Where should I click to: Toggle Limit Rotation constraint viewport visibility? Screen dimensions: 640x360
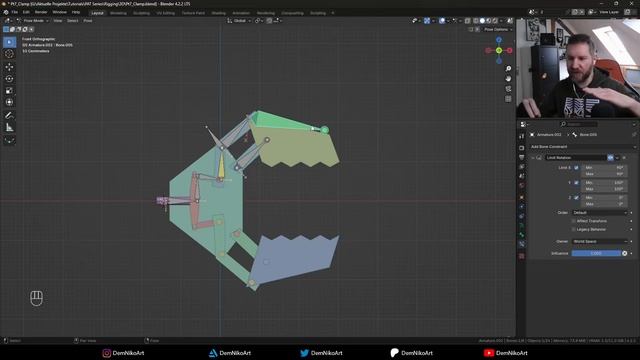click(x=610, y=158)
